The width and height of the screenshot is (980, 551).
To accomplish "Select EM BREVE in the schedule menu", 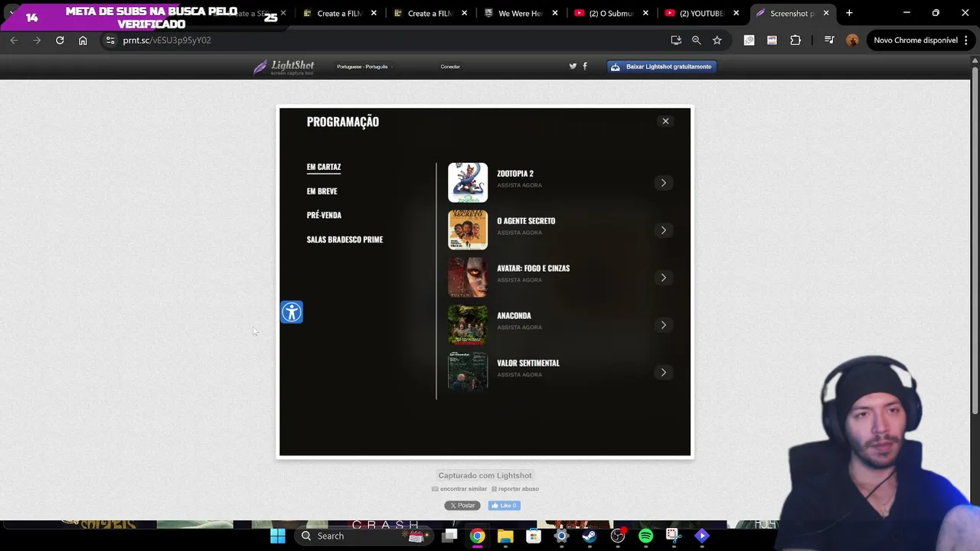I will click(322, 191).
